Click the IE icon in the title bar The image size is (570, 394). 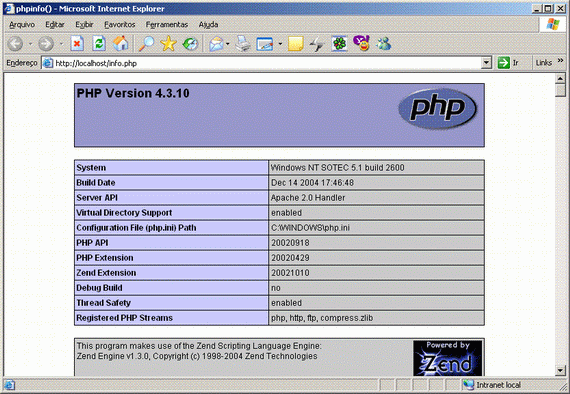coord(9,9)
